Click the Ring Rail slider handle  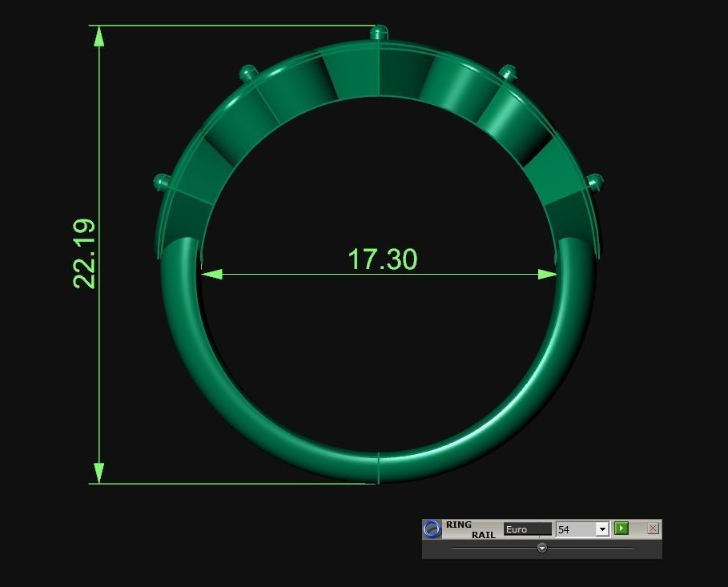click(542, 548)
